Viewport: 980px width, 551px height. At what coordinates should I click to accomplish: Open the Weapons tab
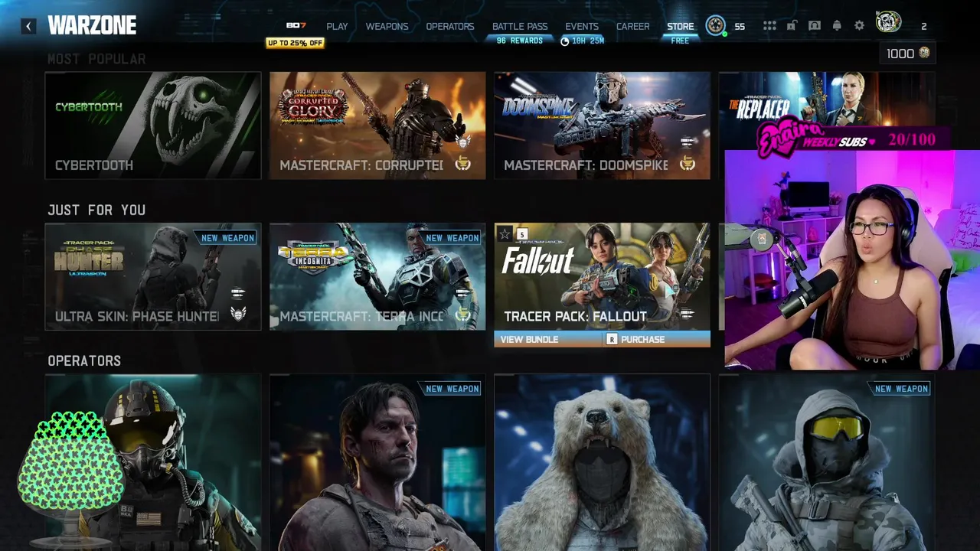(387, 26)
